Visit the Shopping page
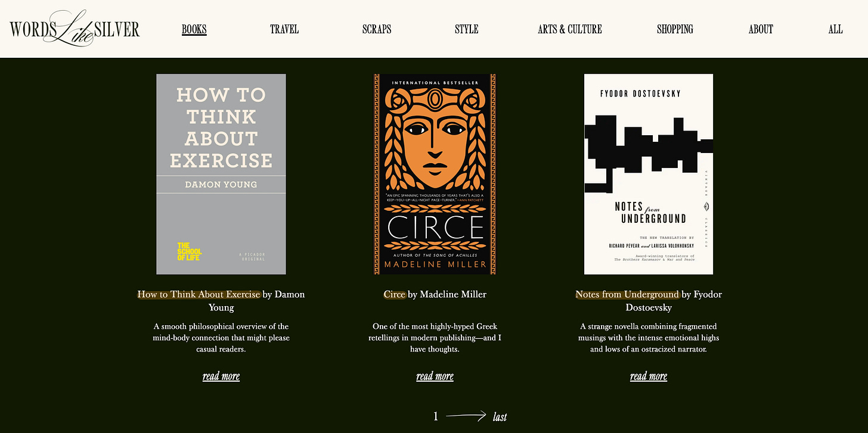The image size is (868, 433). point(675,29)
